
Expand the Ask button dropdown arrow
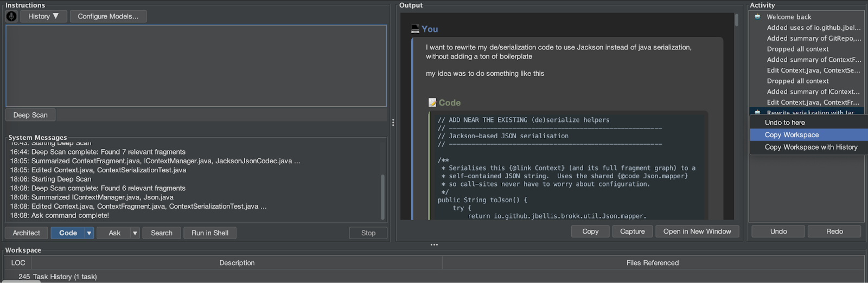135,233
